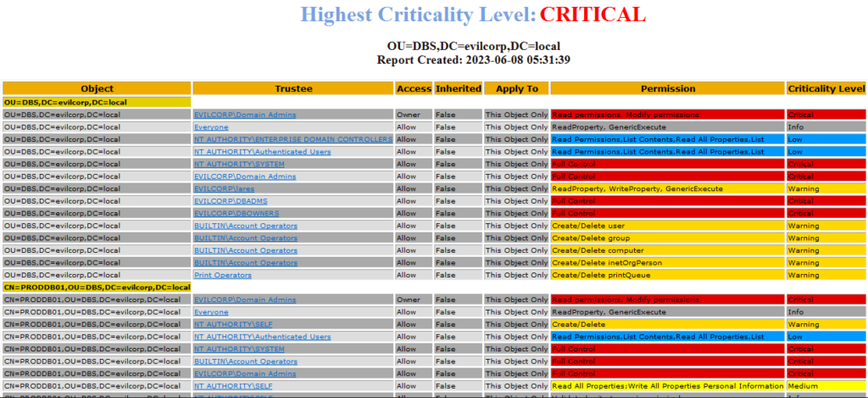This screenshot has height=398, width=868.
Task: Click the Inherited column header
Action: (x=459, y=89)
